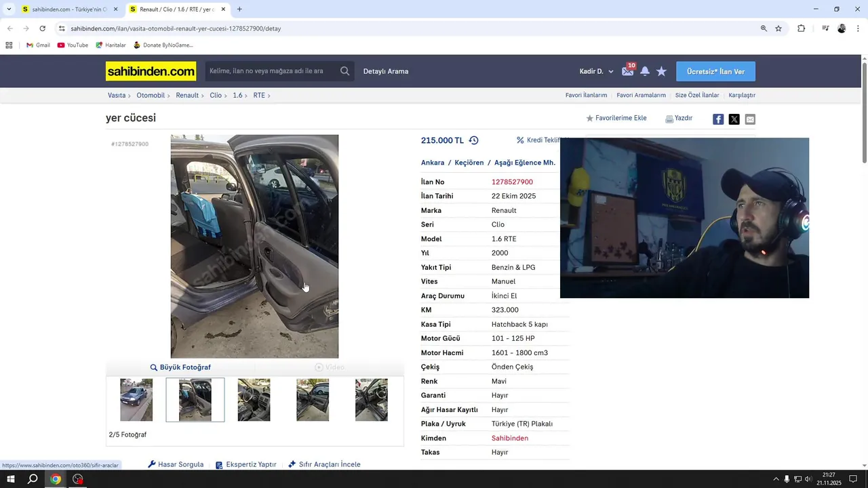Open the Windows notification center icon

tap(853, 479)
